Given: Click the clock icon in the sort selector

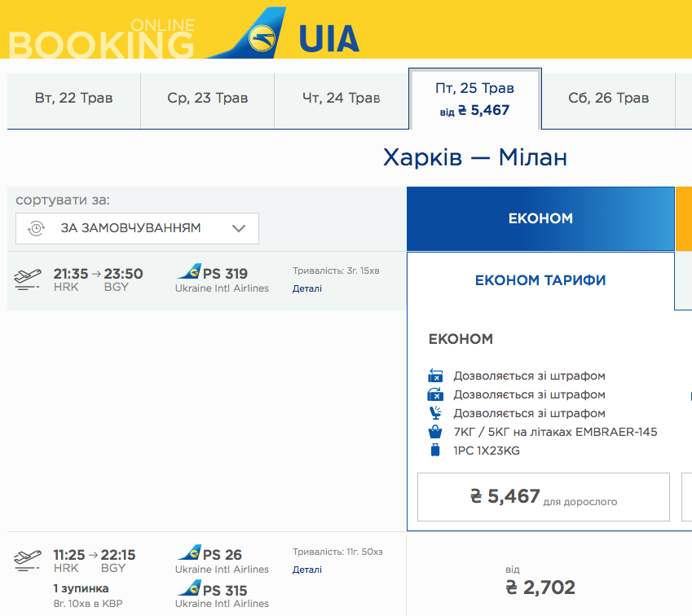Looking at the screenshot, I should (36, 229).
